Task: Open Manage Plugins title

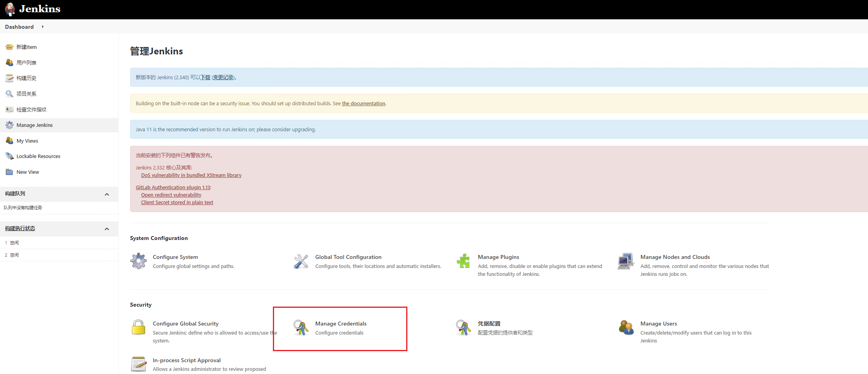Action: tap(498, 257)
